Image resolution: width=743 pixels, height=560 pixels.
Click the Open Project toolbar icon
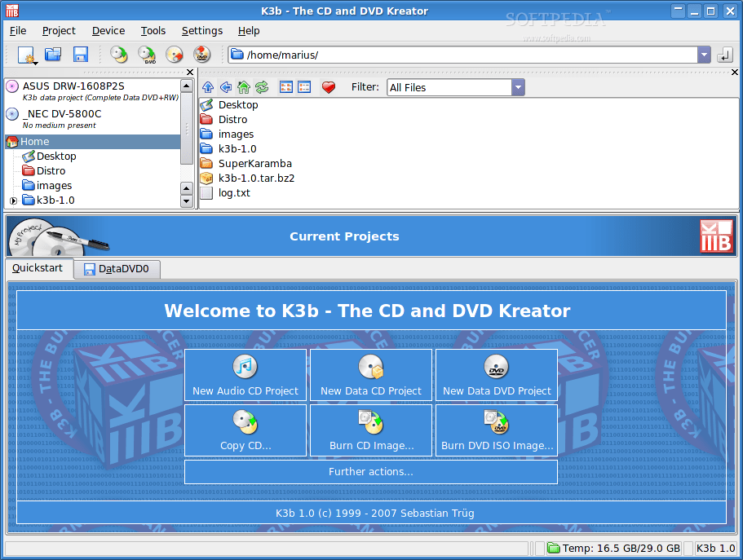pos(53,55)
